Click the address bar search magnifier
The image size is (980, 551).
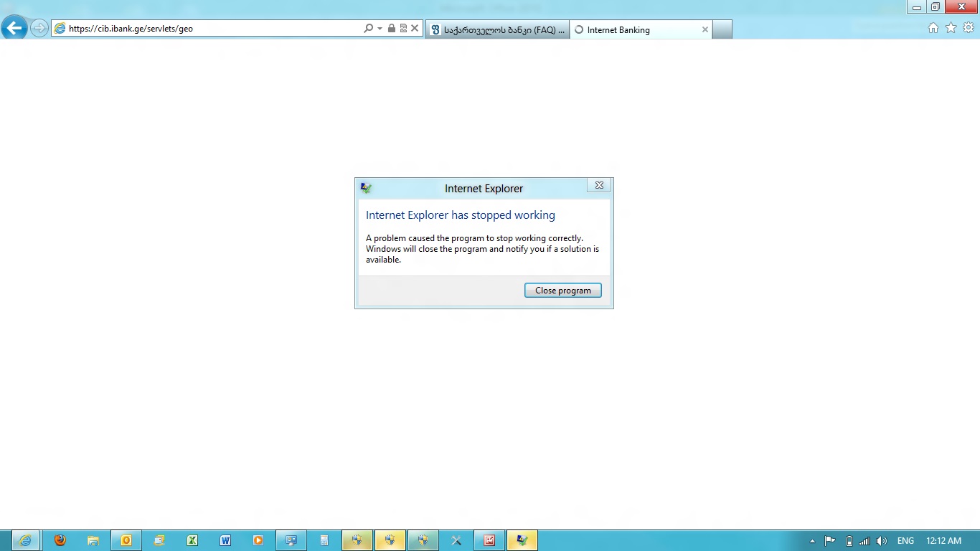[368, 29]
